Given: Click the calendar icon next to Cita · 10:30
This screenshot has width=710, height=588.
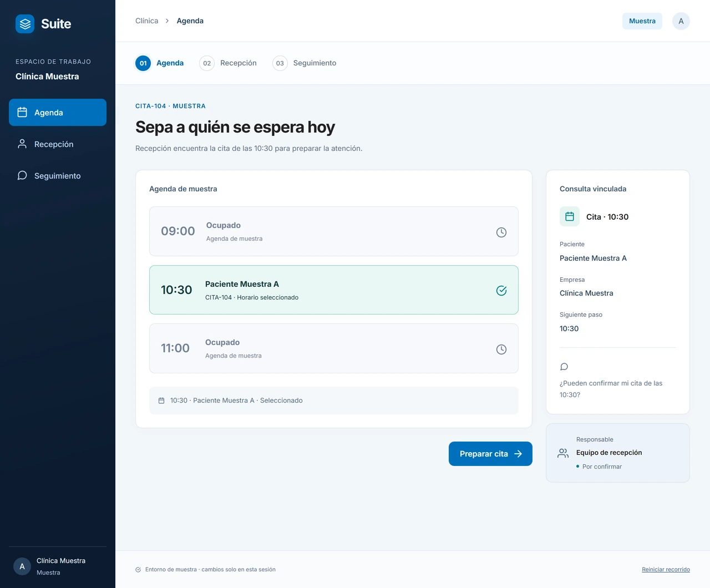Looking at the screenshot, I should pos(570,217).
